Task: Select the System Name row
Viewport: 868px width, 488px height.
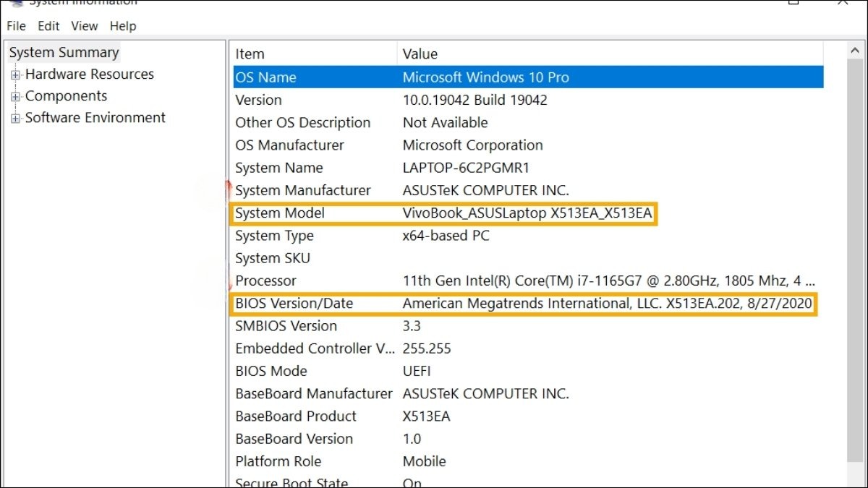Action: (x=528, y=168)
